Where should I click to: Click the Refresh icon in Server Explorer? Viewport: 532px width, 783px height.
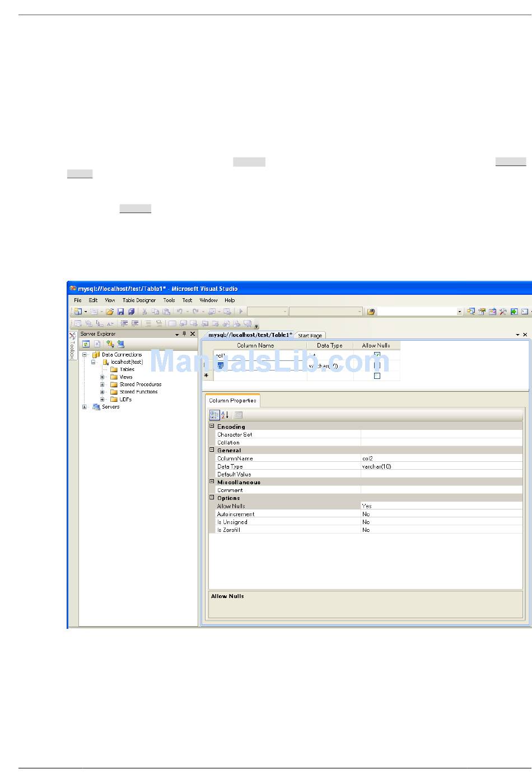[x=86, y=344]
